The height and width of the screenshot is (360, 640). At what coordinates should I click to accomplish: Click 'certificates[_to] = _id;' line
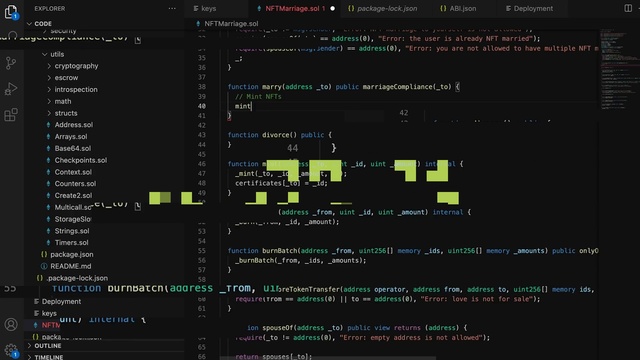click(x=281, y=183)
